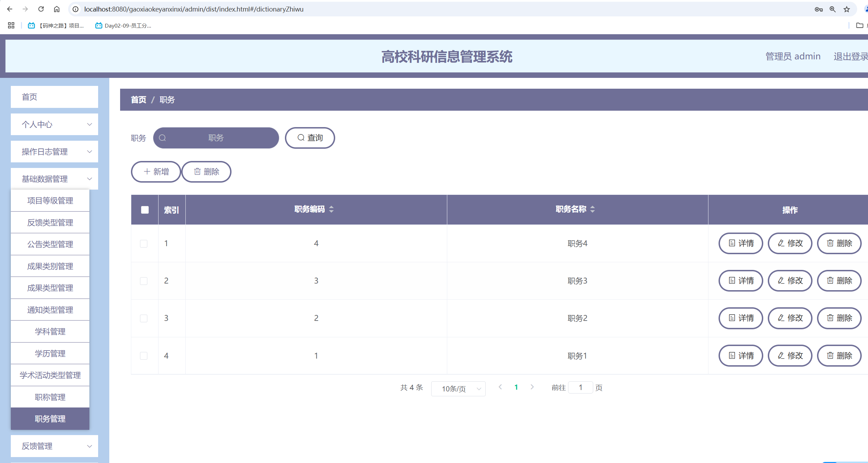Viewport: 868px width, 463px height.
Task: Open the 【码神之路】项目 bookmark
Action: click(56, 25)
